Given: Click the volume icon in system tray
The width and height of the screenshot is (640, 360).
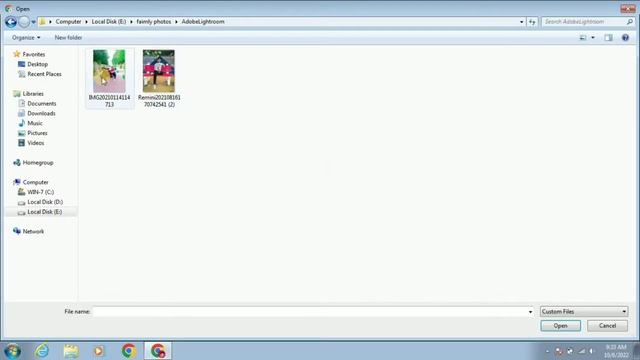Looking at the screenshot, I should click(x=591, y=351).
